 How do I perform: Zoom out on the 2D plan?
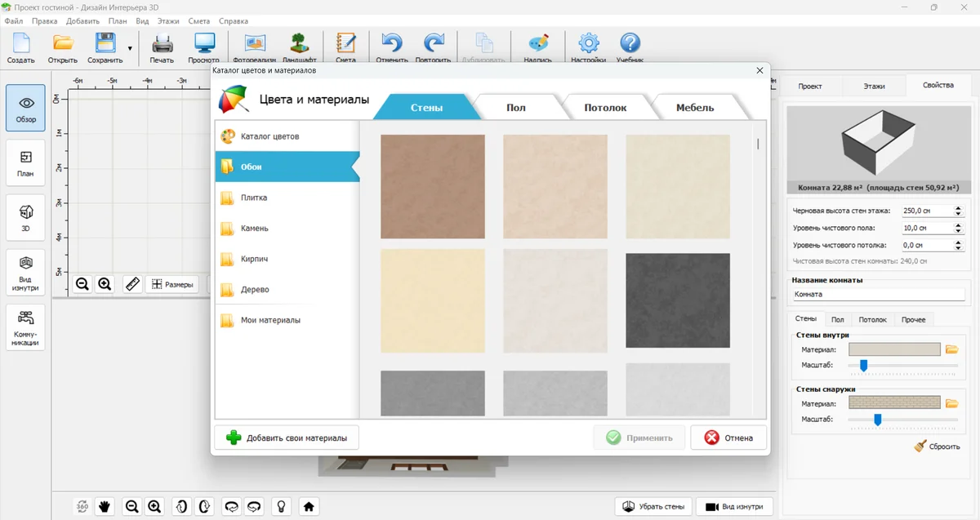[x=82, y=284]
